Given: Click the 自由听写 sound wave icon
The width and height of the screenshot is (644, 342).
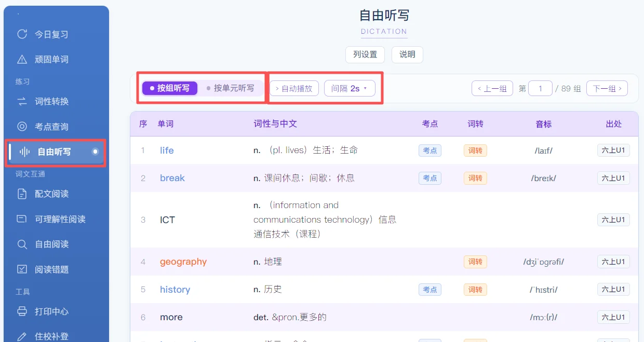Looking at the screenshot, I should (x=24, y=152).
